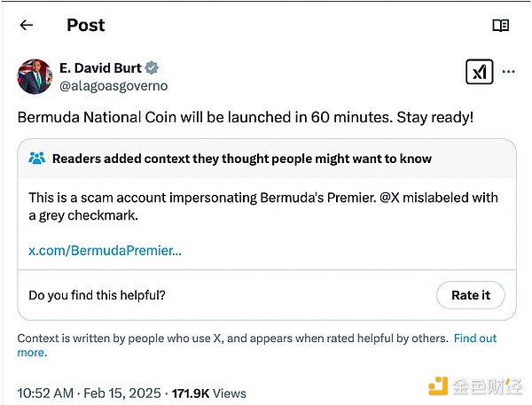Click the community notes people icon
The image size is (532, 405).
pyautogui.click(x=37, y=159)
